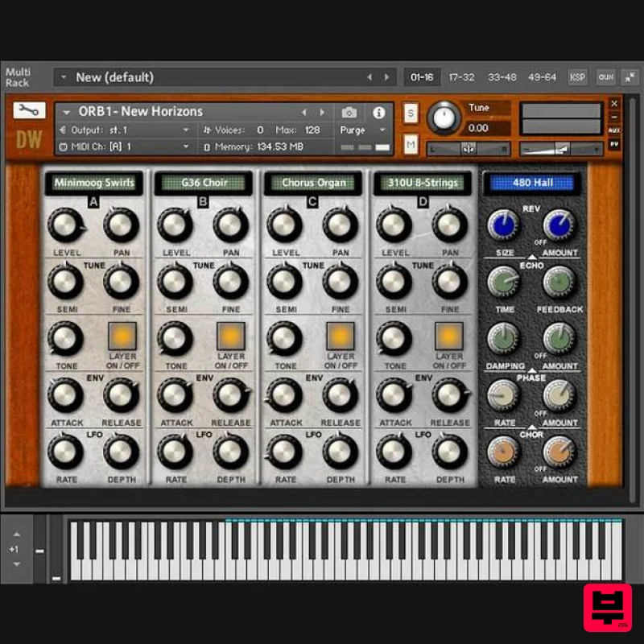Open the MIDI Ch [A] 1 dropdown
The height and width of the screenshot is (644, 644).
[129, 145]
